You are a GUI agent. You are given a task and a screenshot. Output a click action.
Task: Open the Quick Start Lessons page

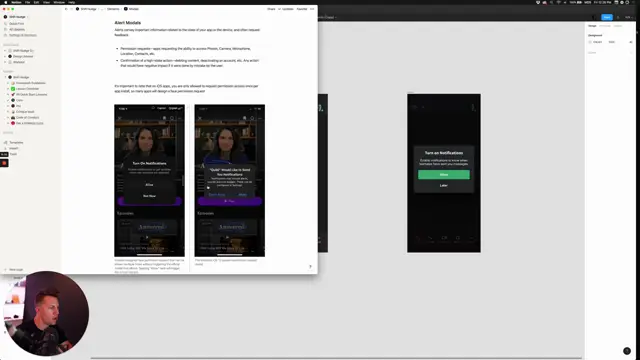(x=31, y=94)
